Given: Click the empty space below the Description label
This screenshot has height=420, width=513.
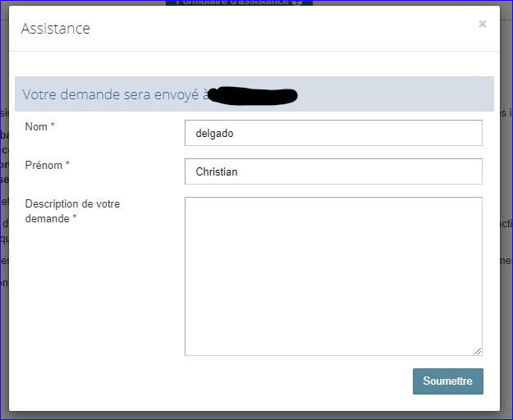Looking at the screenshot, I should pyautogui.click(x=90, y=295).
